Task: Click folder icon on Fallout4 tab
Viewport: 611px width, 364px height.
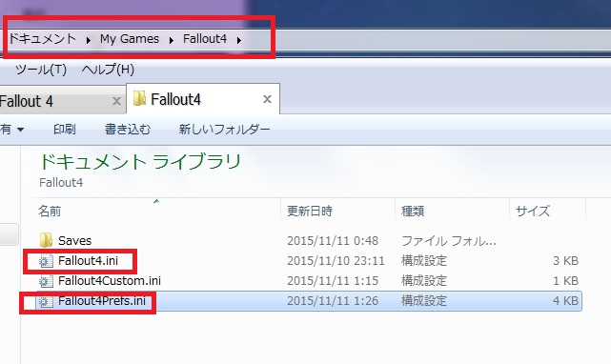Action: [139, 98]
